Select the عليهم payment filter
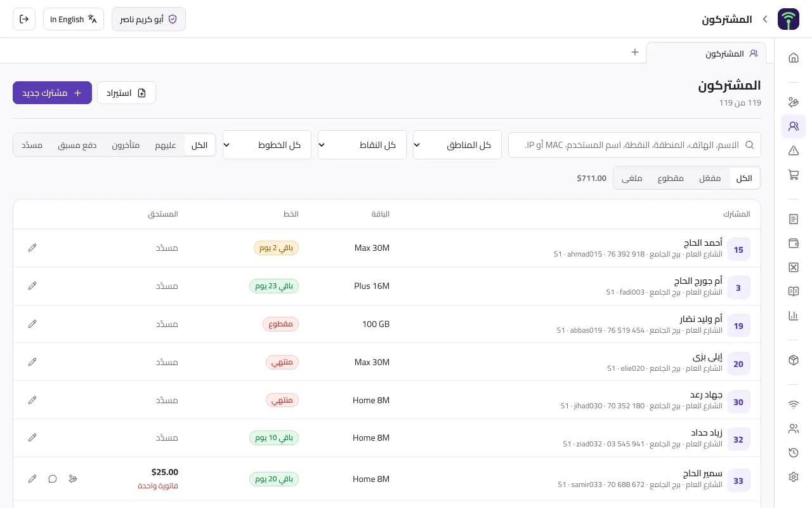Screen dimensions: 812x508 [x=166, y=145]
